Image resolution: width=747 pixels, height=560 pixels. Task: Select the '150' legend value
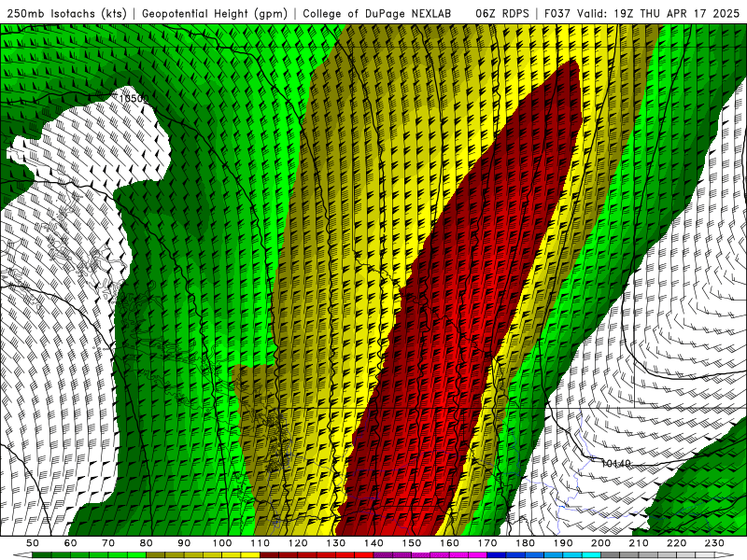click(412, 543)
